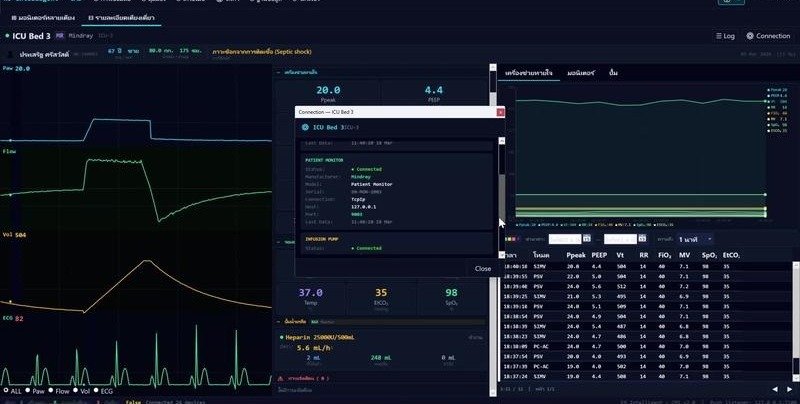Screen dimensions: 800x404
Task: Switch to the ปั๊ม (pump) trend tab
Action: pos(613,73)
